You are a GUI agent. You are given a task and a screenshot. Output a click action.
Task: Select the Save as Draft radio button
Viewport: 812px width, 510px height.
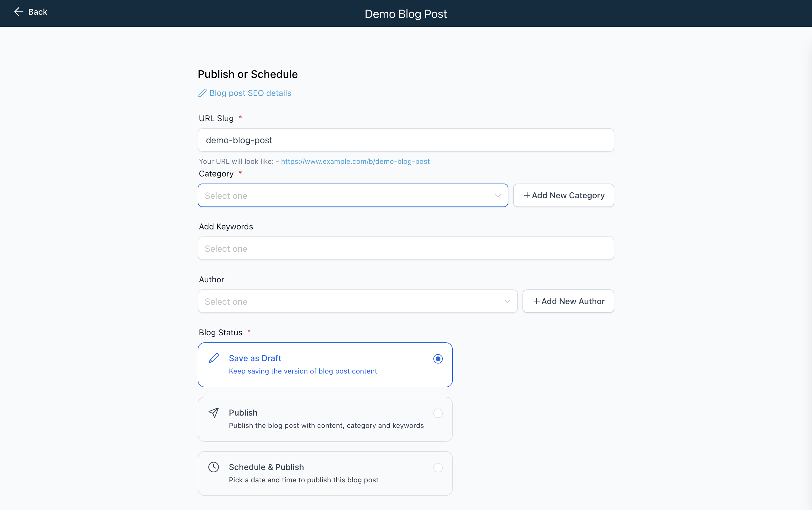point(438,359)
